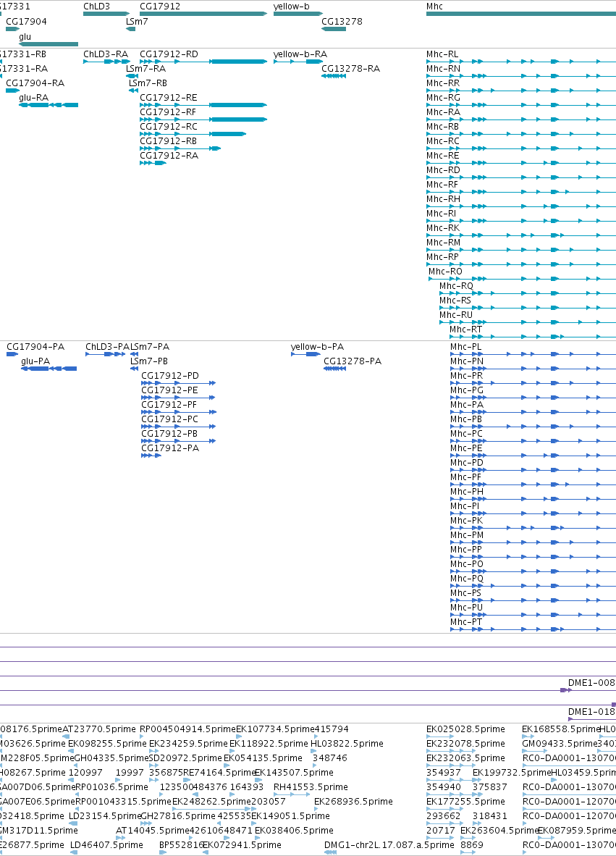Select protein glu-PA
This screenshot has width=616, height=856.
[35, 361]
